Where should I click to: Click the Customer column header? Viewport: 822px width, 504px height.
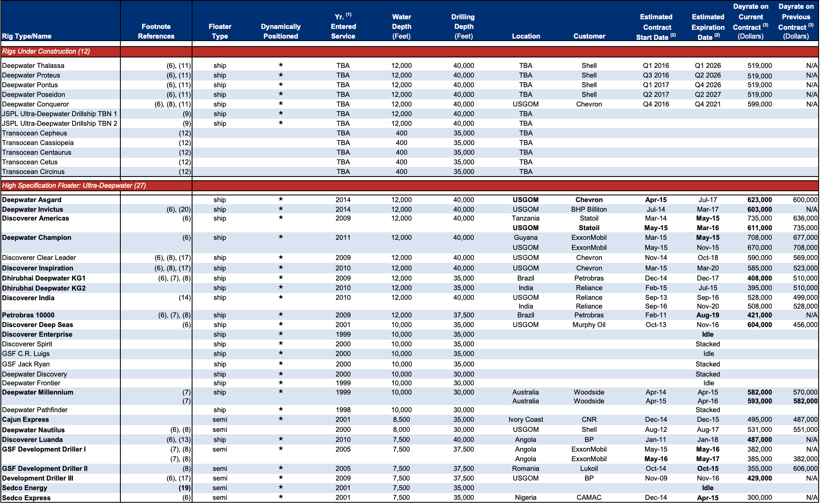(x=589, y=36)
